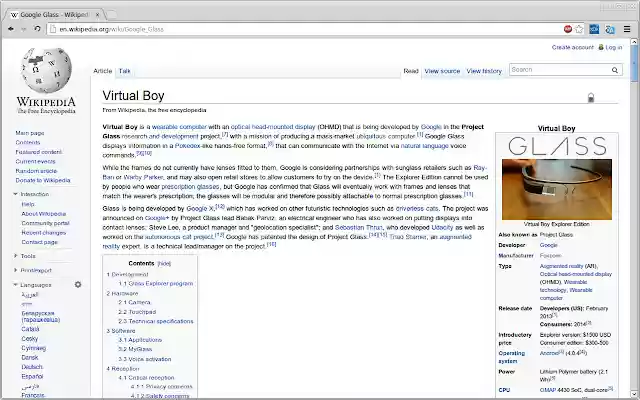Click the search magnifier icon
This screenshot has height=400, width=640.
coord(615,70)
